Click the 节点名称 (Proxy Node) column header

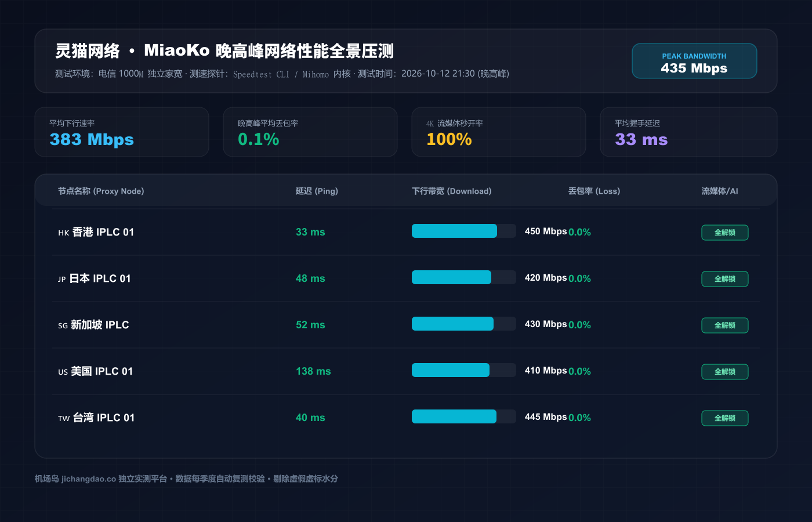[x=101, y=191]
